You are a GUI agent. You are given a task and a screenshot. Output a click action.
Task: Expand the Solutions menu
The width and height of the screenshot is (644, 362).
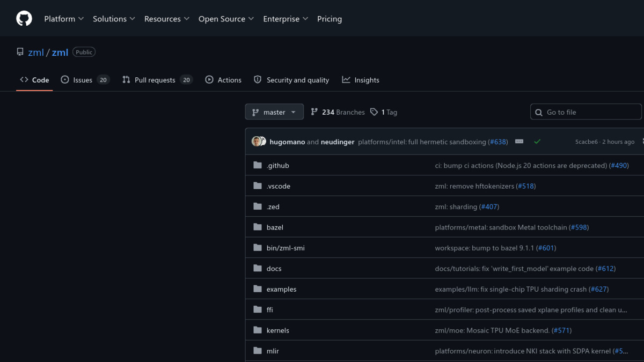(114, 19)
